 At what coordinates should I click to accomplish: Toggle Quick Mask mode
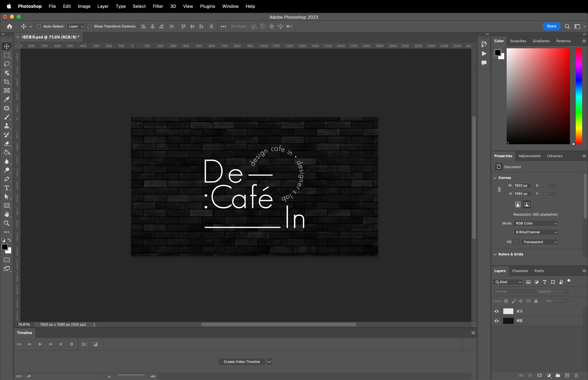point(7,260)
